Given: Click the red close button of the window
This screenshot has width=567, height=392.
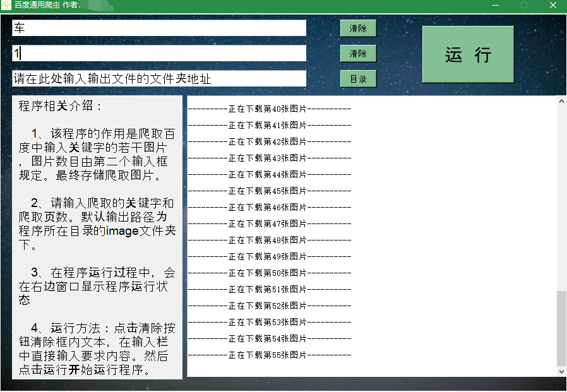Looking at the screenshot, I should (552, 6).
